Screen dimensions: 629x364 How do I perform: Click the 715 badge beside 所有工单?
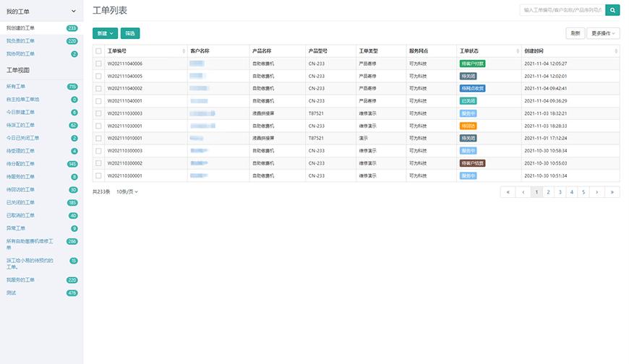point(72,87)
